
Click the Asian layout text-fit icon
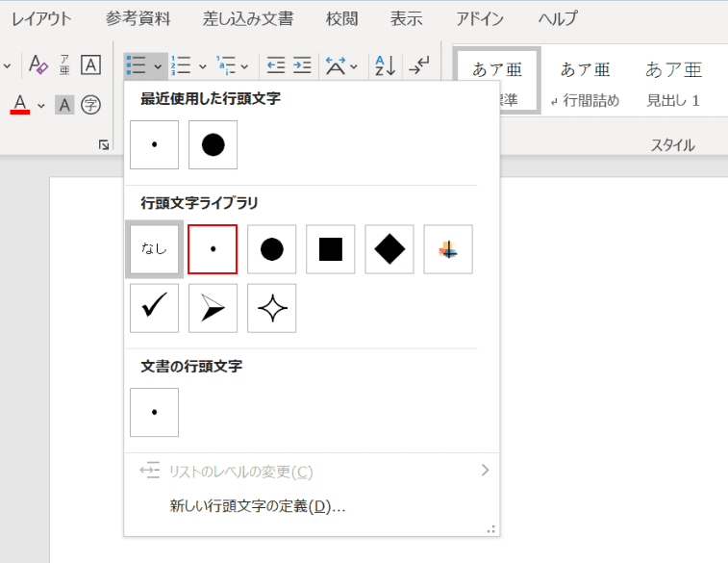tap(336, 65)
